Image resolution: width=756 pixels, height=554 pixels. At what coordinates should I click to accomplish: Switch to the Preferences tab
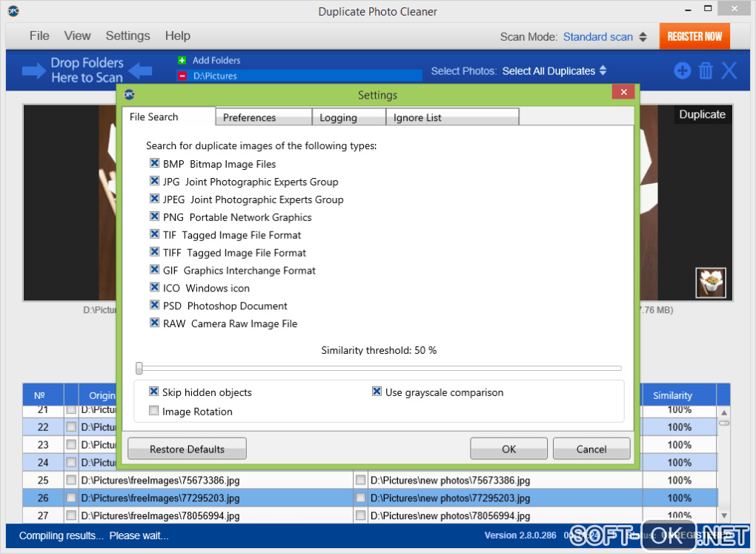click(264, 118)
